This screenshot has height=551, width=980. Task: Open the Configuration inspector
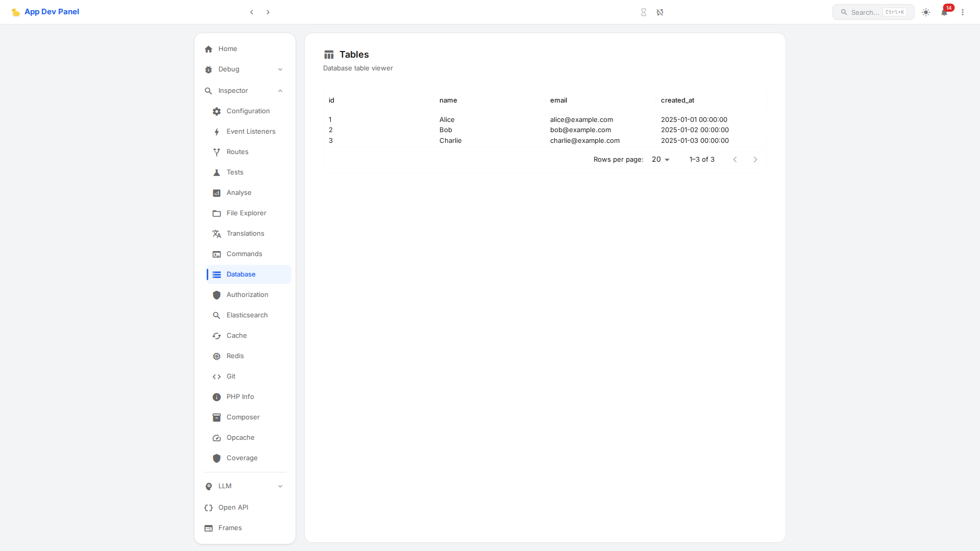248,111
